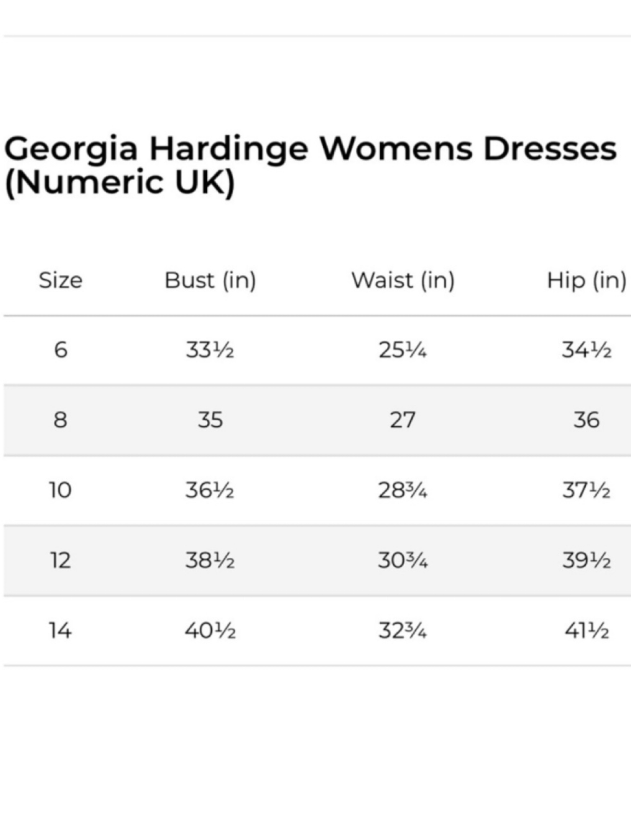The width and height of the screenshot is (631, 840).
Task: Select the Hip (in) column header
Action: point(587,281)
